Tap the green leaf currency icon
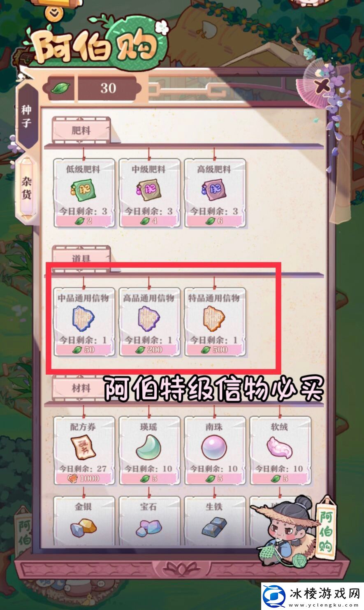364x610 pixels. 61,88
